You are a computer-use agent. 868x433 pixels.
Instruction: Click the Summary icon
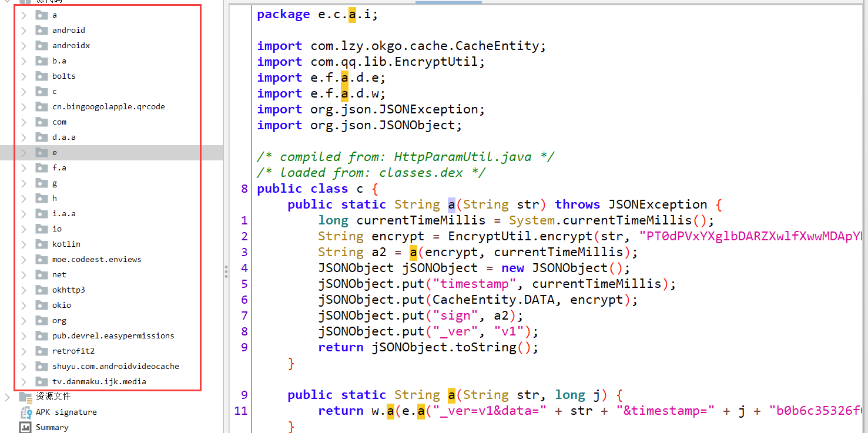pos(25,427)
